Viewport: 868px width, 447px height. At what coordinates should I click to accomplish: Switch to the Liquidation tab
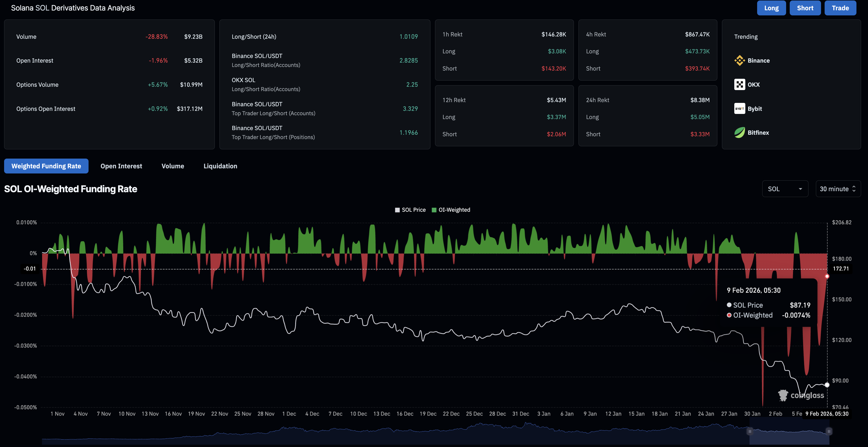coord(220,166)
